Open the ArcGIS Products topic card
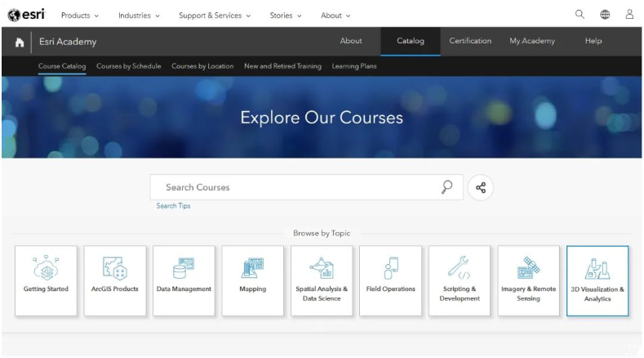 [x=114, y=280]
